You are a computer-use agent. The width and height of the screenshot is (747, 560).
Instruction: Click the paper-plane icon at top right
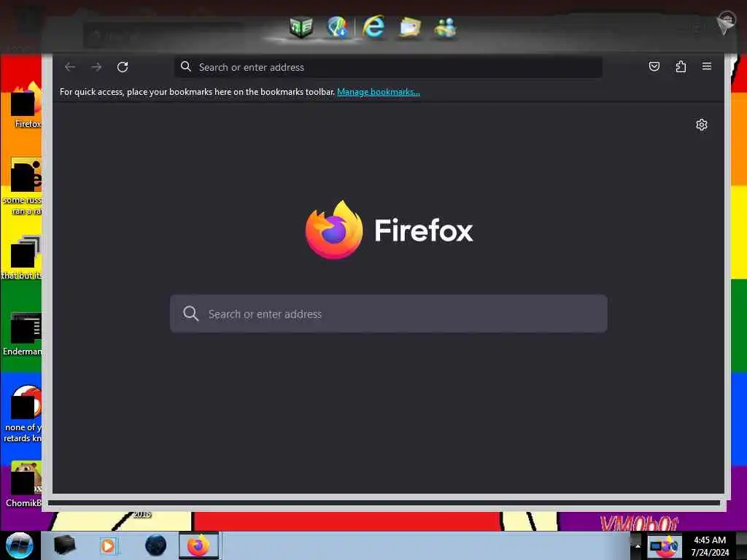726,23
